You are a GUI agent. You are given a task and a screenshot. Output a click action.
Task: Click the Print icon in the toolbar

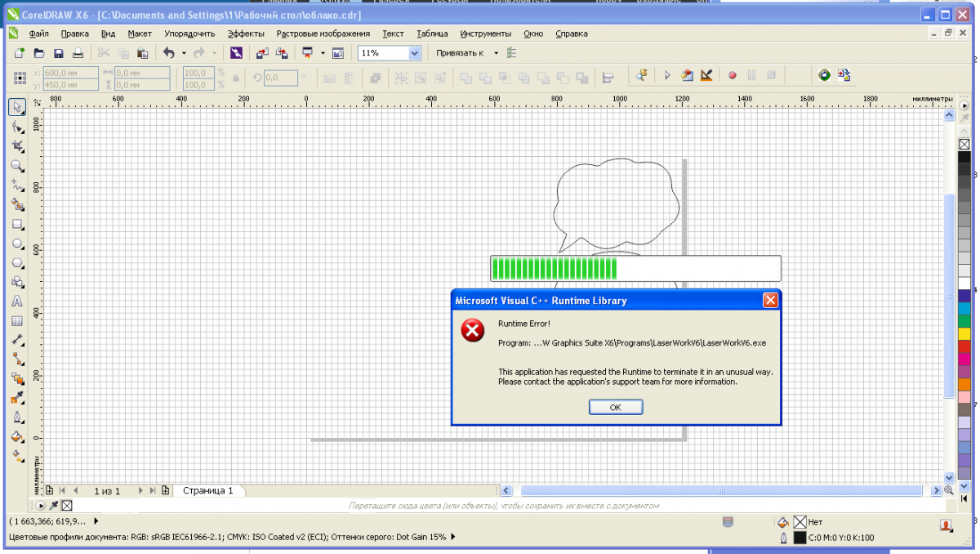tap(78, 53)
